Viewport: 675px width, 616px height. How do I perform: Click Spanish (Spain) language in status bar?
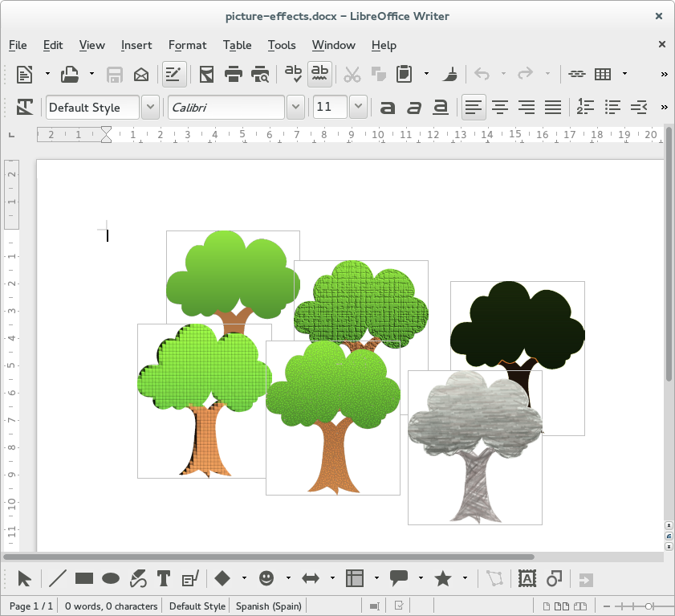coord(268,606)
